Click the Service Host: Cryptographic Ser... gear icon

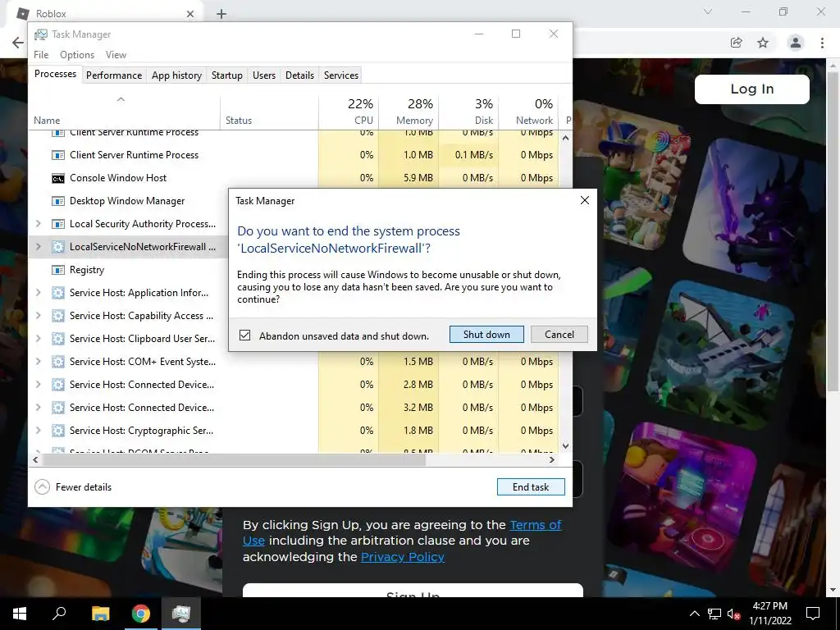pyautogui.click(x=58, y=431)
